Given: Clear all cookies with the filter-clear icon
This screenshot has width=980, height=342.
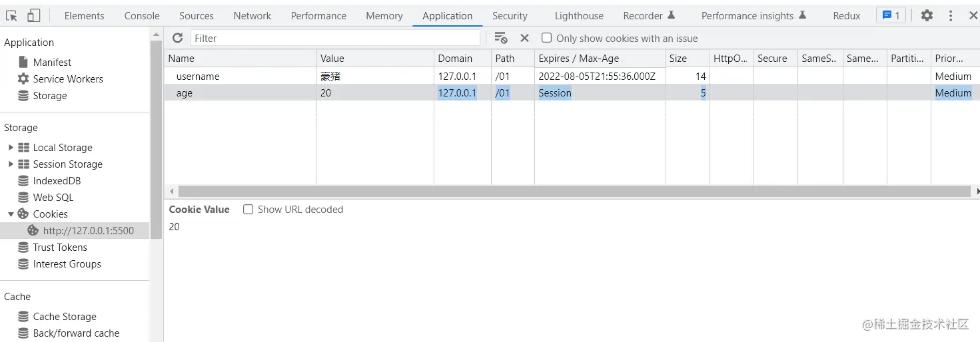Looking at the screenshot, I should (501, 38).
